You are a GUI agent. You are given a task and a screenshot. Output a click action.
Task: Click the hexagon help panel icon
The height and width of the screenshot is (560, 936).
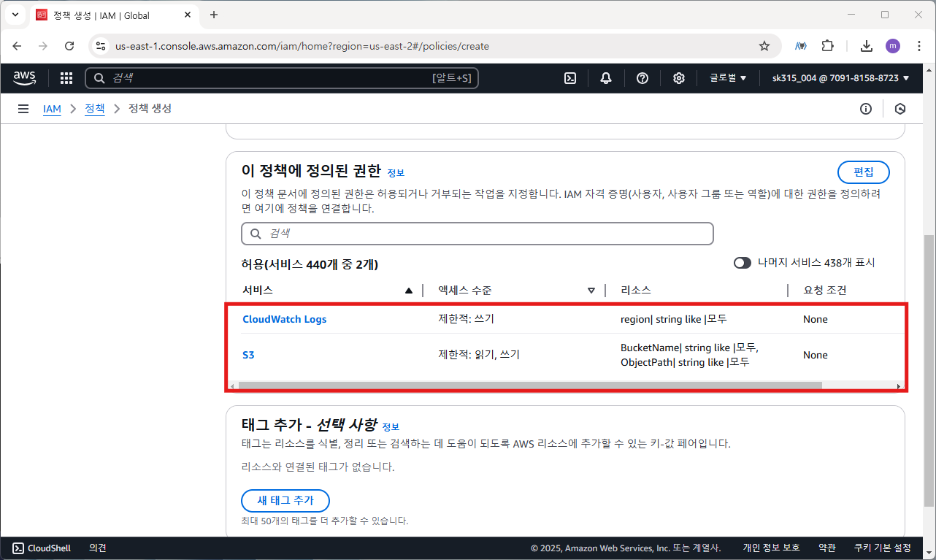[x=900, y=109]
